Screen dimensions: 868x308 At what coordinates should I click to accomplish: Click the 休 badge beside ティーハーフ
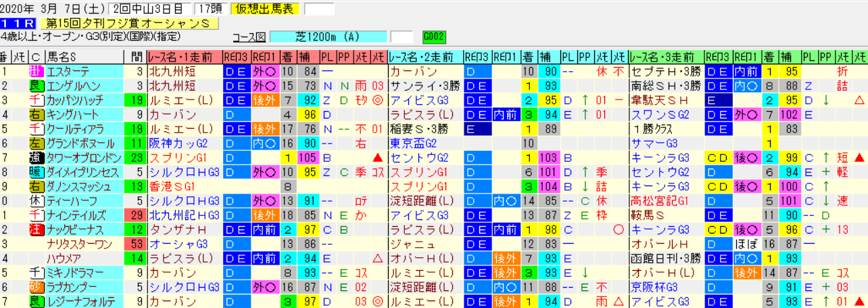coord(36,201)
